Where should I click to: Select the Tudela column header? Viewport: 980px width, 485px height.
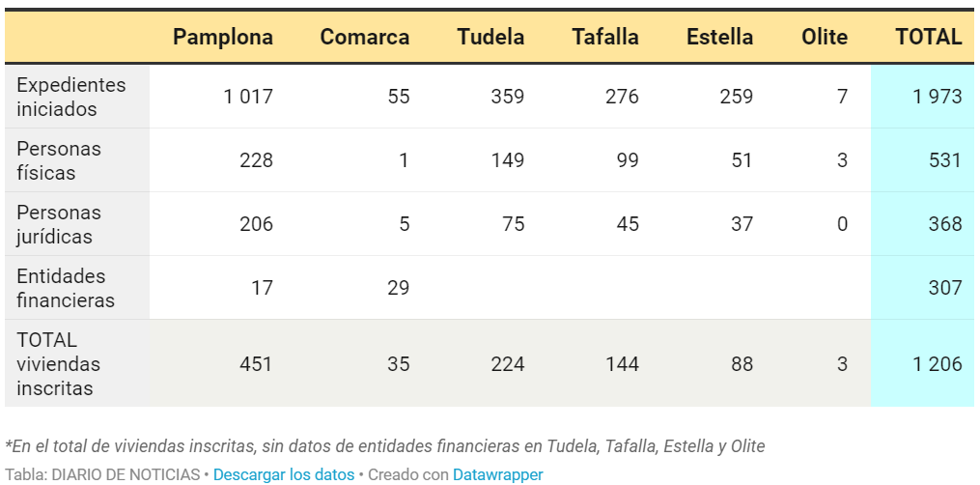point(491,37)
